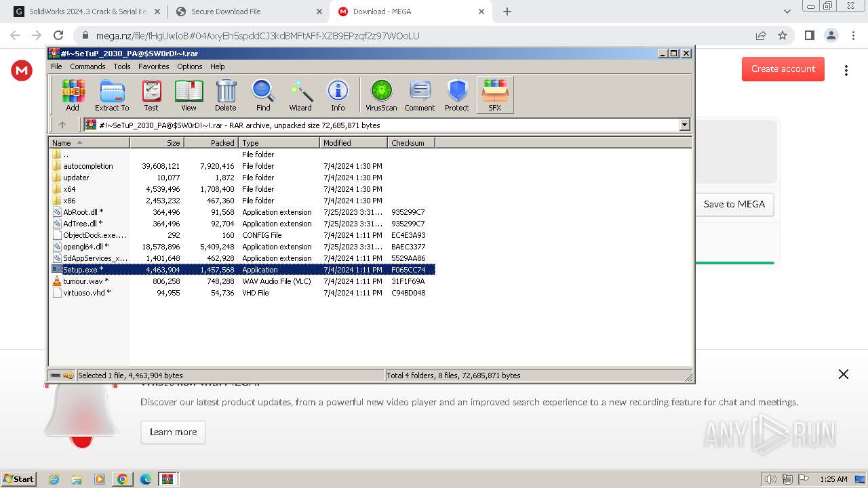
Task: Click the View file icon
Action: [x=189, y=95]
